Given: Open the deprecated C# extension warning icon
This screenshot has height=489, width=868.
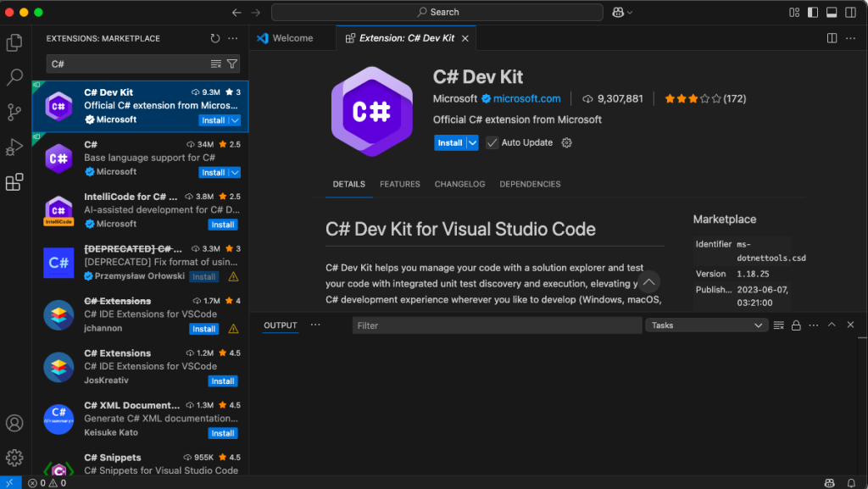Looking at the screenshot, I should 234,276.
